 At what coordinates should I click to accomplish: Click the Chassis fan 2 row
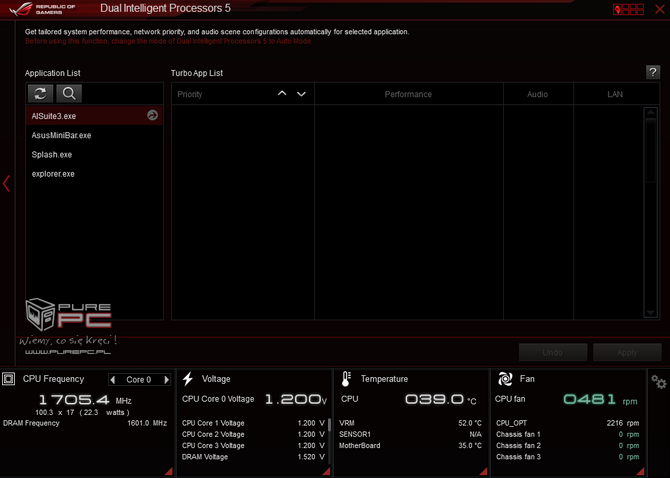point(567,446)
